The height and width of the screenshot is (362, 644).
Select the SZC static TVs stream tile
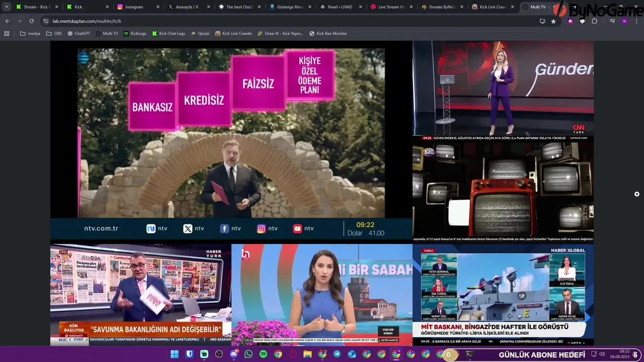[x=503, y=192]
